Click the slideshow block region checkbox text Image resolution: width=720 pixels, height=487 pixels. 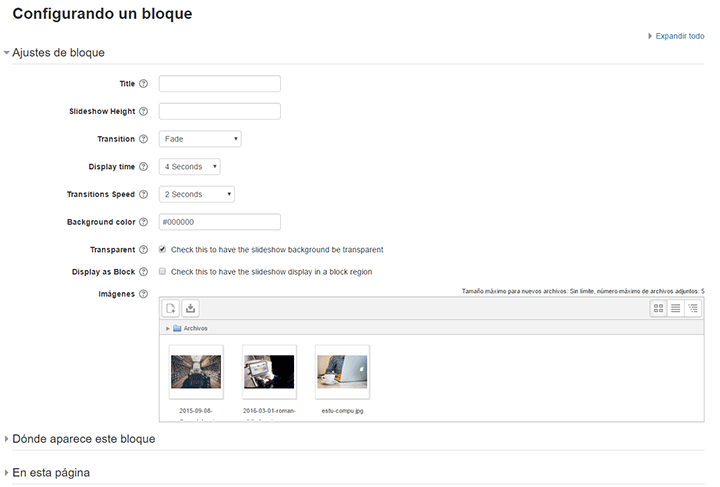[x=271, y=272]
